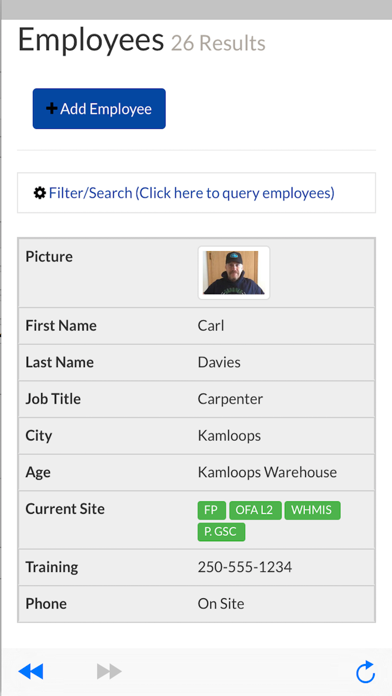Screen dimensions: 392x696
Task: Click the phone number 250-555-1234
Action: point(245,567)
